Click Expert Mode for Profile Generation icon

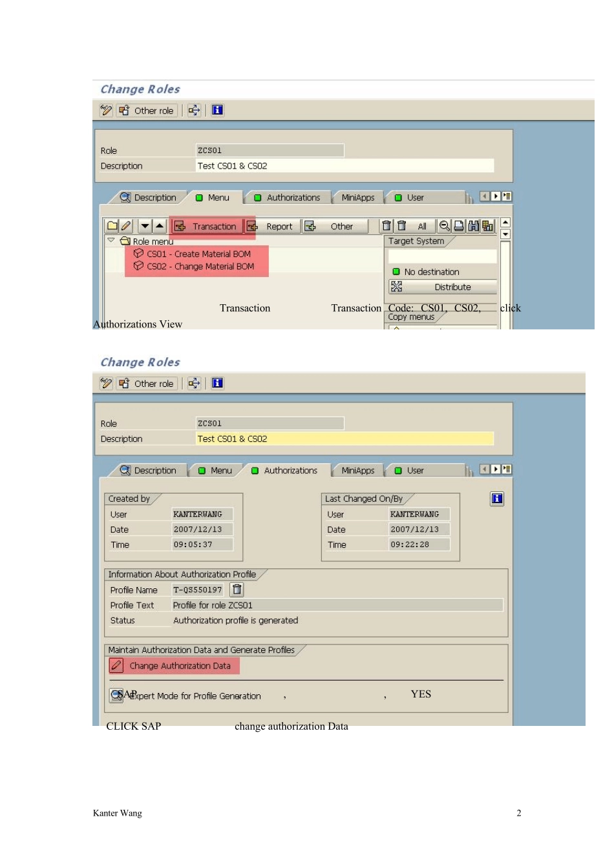[116, 696]
